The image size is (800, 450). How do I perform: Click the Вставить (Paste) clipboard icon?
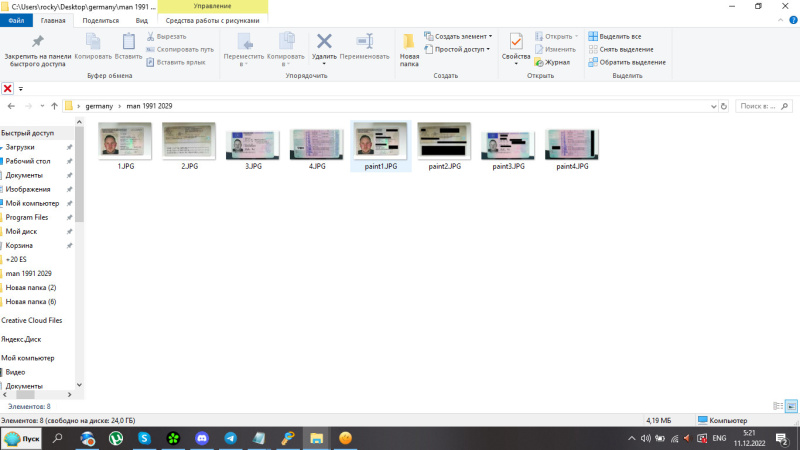128,41
